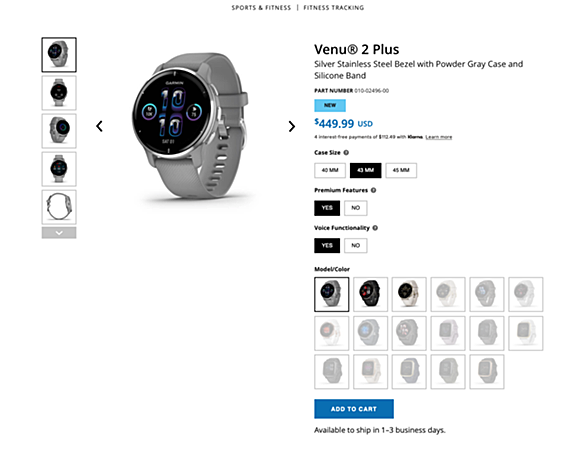Select the 43 MM case size

point(366,170)
